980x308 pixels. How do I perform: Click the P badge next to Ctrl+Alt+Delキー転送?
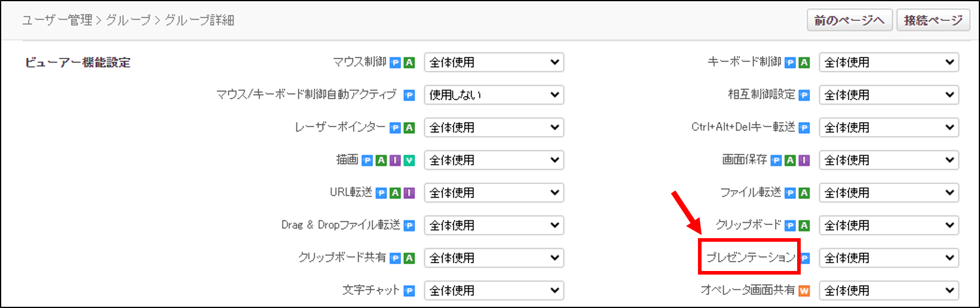804,128
